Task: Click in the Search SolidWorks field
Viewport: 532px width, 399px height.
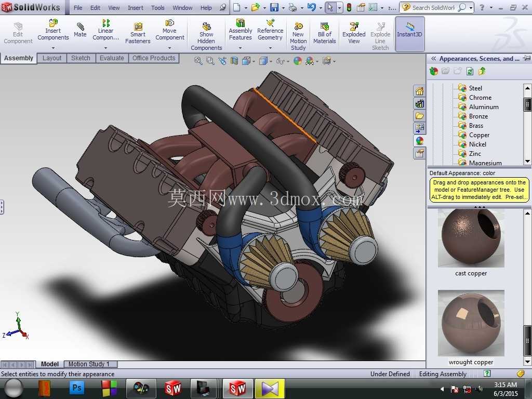Action: point(433,7)
